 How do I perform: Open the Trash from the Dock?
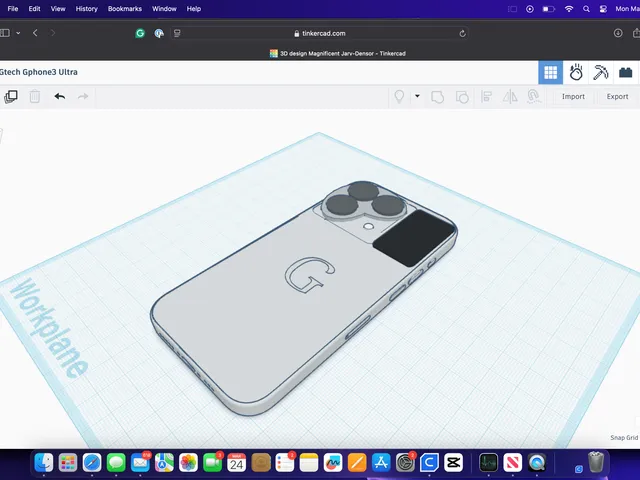(596, 462)
